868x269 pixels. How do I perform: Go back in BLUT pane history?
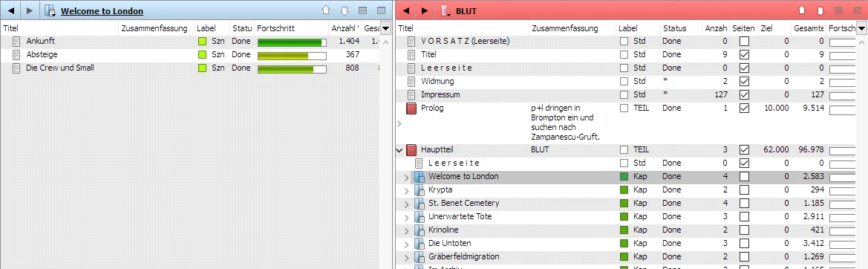point(406,10)
